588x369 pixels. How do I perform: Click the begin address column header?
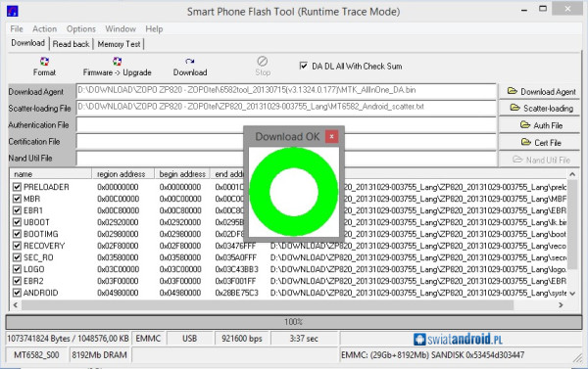point(182,174)
